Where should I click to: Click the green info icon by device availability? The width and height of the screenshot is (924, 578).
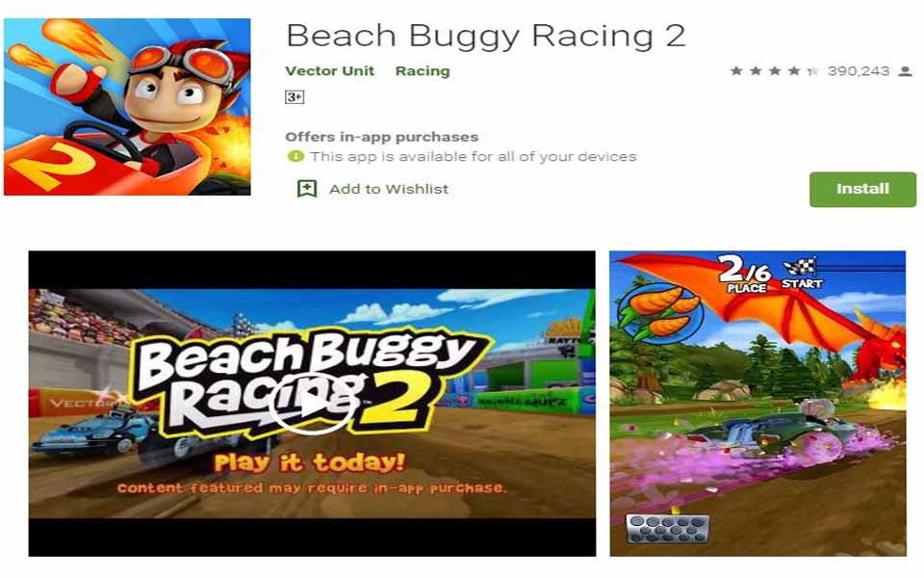[x=295, y=156]
